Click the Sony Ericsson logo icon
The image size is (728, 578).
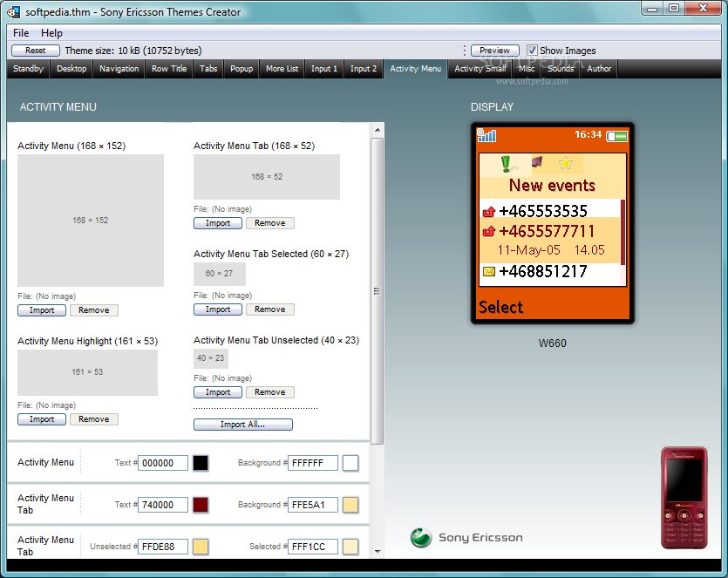click(421, 538)
